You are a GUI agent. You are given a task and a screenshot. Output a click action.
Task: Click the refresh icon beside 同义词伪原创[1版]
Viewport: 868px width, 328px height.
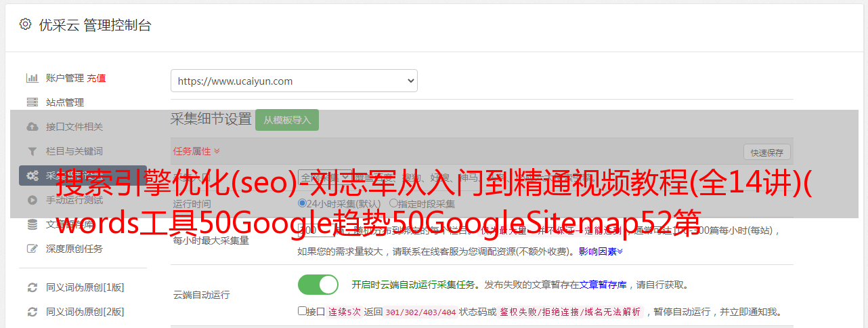click(x=32, y=287)
